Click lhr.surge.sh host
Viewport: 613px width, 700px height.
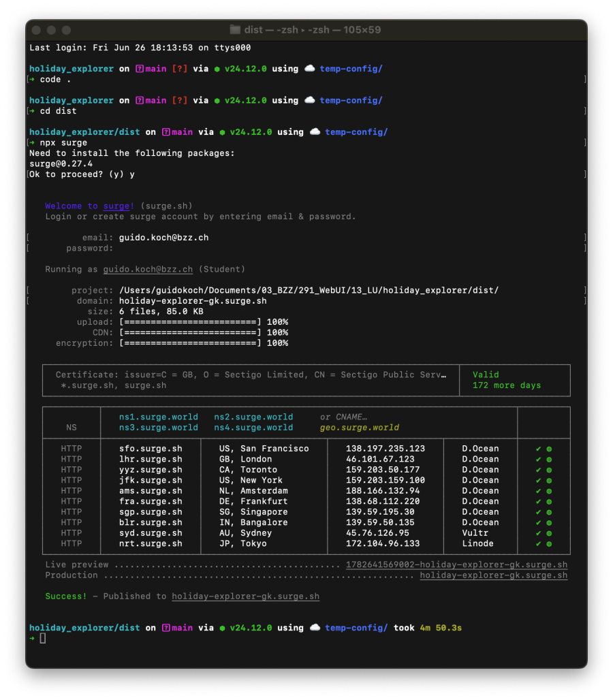[151, 460]
